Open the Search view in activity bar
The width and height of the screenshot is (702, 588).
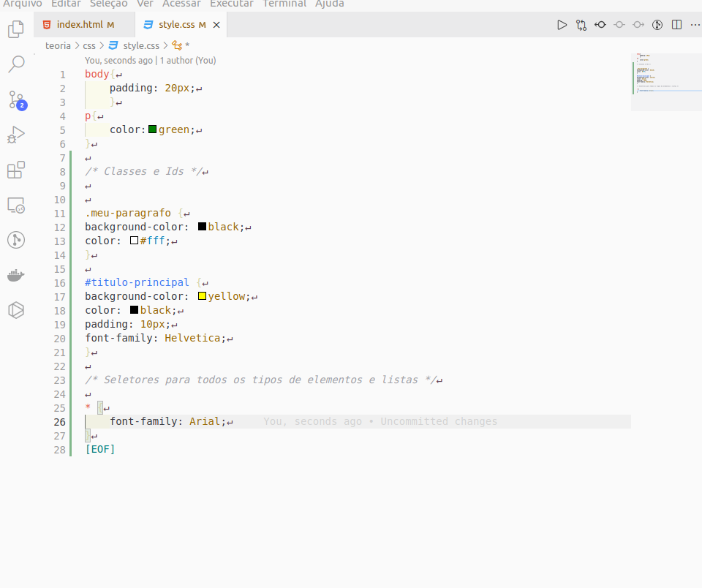click(16, 64)
